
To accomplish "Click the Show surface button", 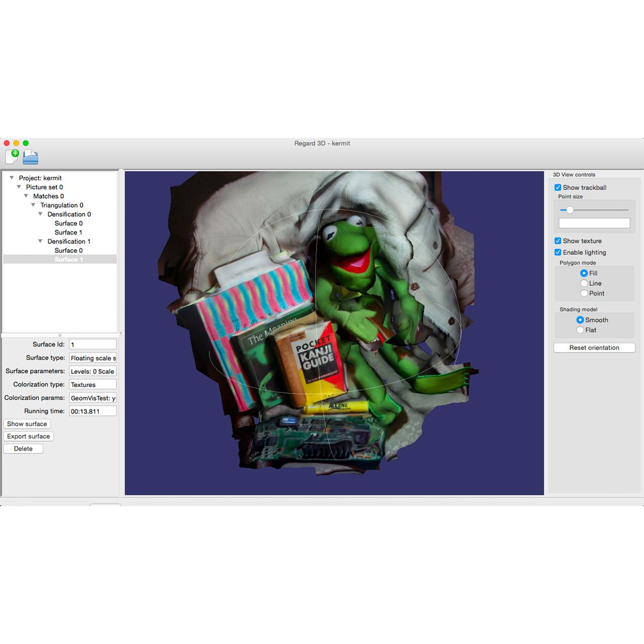I will pos(27,424).
